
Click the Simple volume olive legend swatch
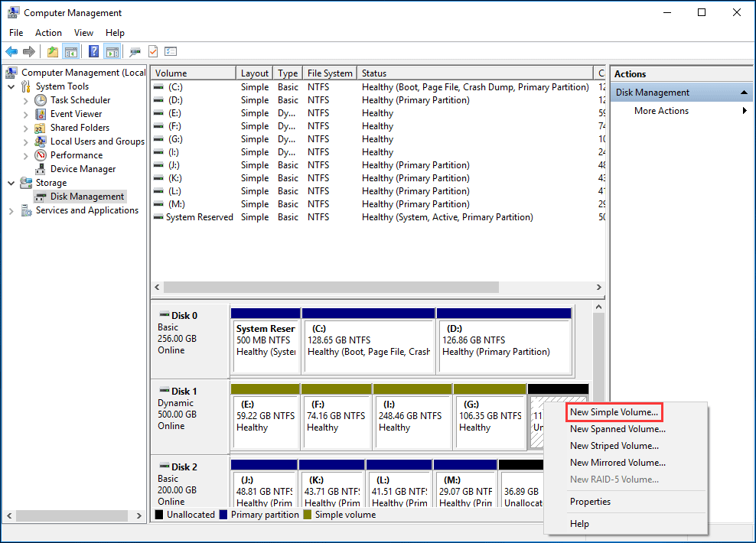click(308, 515)
